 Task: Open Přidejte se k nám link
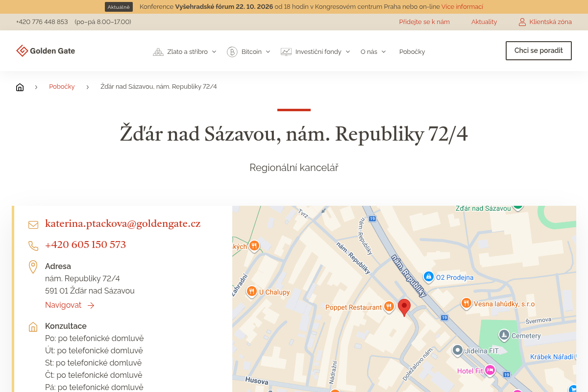[424, 22]
